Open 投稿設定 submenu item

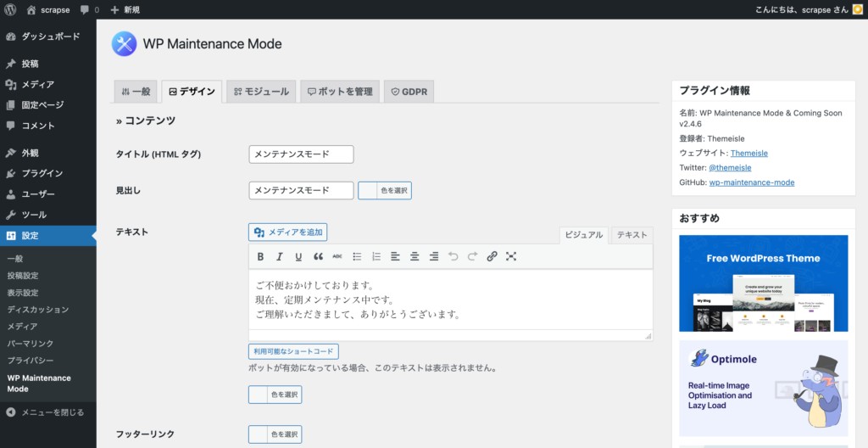pos(23,276)
